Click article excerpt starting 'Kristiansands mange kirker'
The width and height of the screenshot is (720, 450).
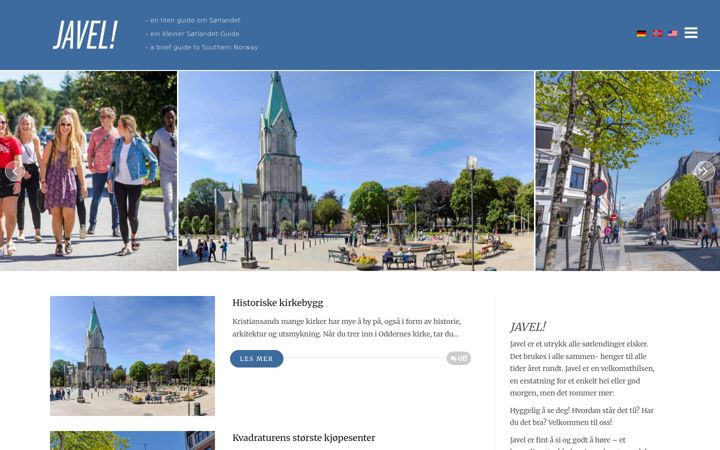(347, 327)
